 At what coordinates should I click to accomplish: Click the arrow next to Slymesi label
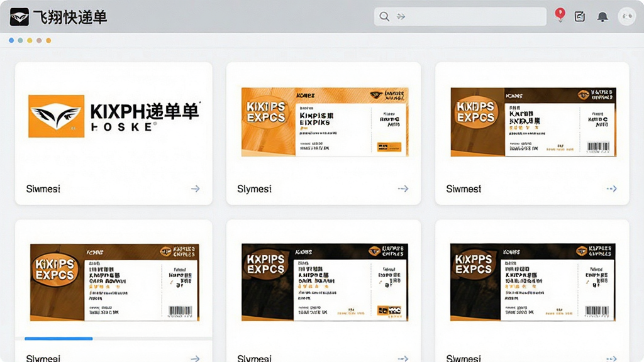(x=403, y=189)
